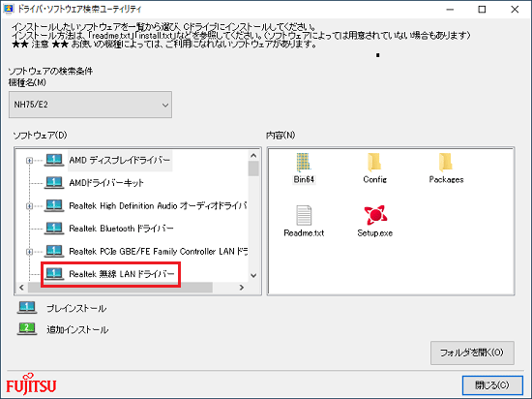
Task: Open the Bin64 folder icon
Action: [304, 163]
